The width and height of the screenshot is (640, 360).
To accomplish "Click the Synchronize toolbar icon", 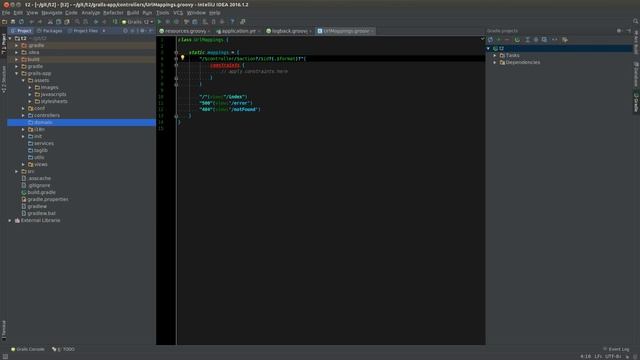I will [x=21, y=22].
